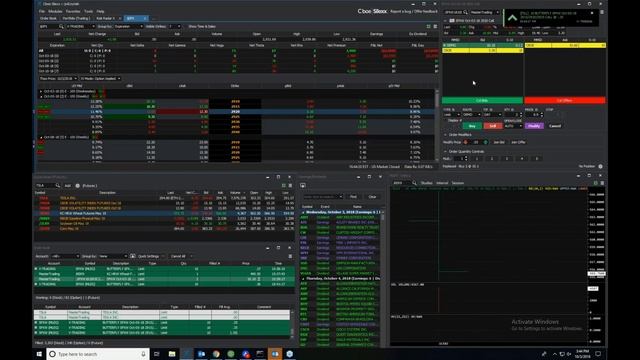Toggle Display # checkbox in order ticket

446,121
